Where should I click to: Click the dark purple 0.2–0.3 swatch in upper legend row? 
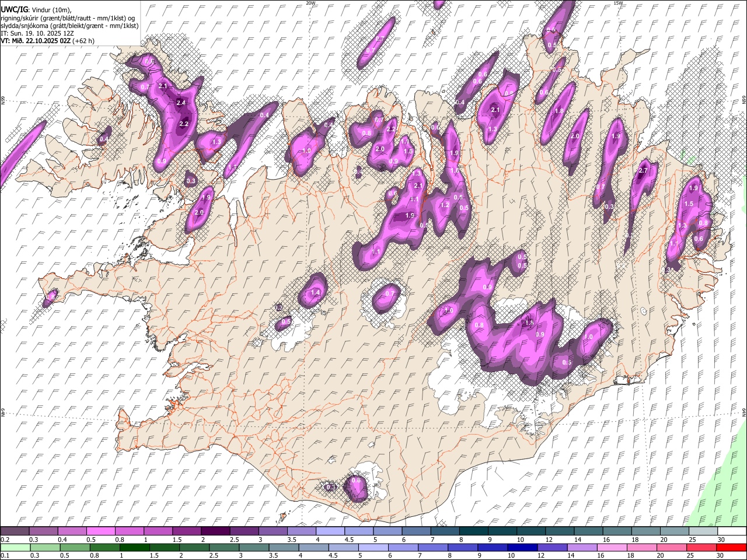click(15, 531)
